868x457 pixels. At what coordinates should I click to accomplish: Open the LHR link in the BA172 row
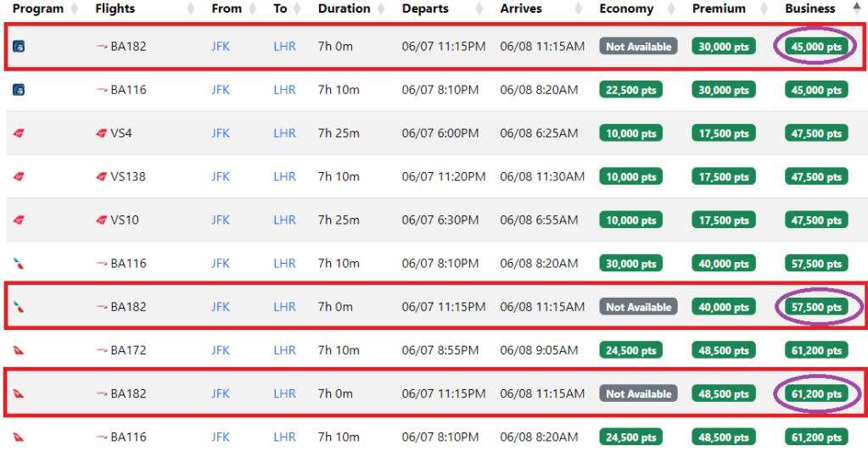(284, 350)
